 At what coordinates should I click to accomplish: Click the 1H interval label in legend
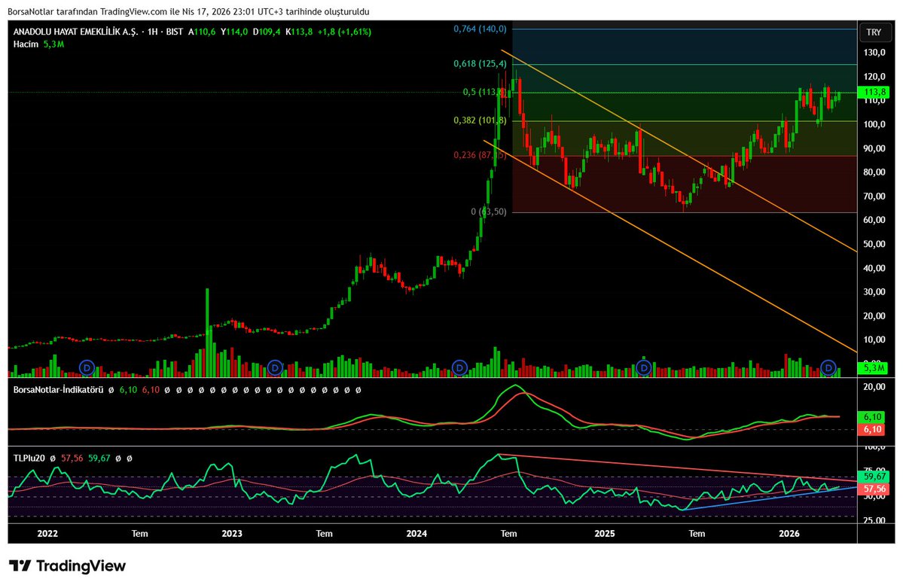click(x=153, y=32)
